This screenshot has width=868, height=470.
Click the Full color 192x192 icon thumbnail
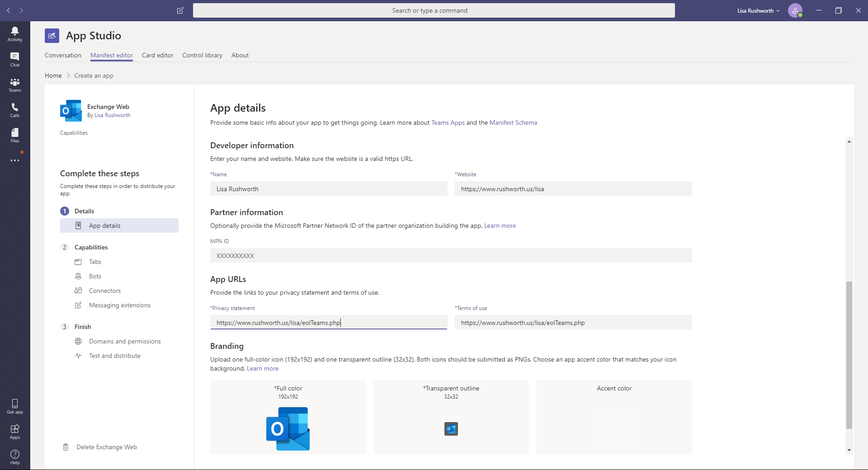(288, 428)
